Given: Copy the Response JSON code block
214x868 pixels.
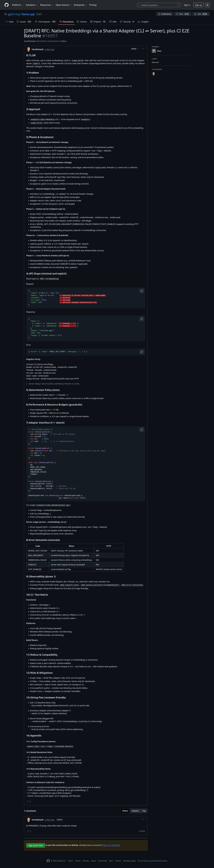Looking at the screenshot, I should (142, 319).
